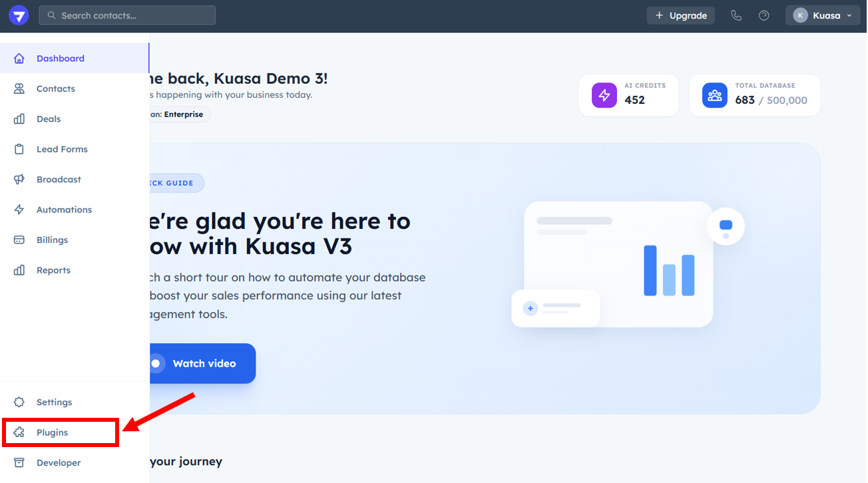868x483 pixels.
Task: Open the help question mark icon
Action: coord(764,15)
